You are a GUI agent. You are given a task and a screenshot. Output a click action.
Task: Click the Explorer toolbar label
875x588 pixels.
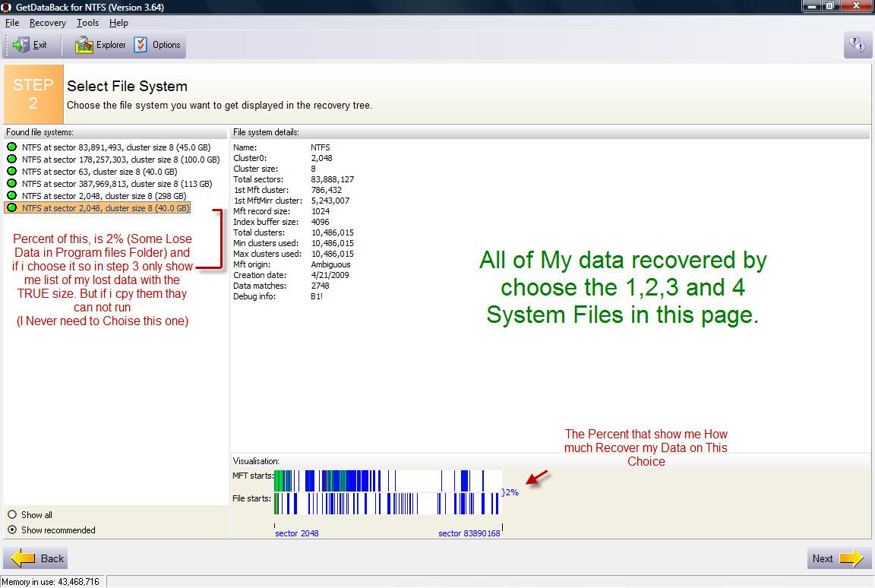point(111,45)
